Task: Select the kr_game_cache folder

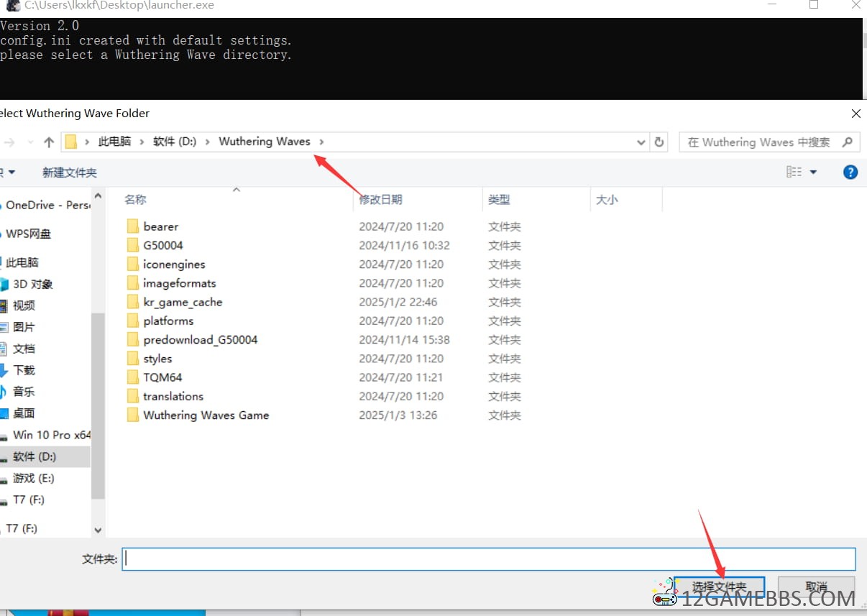Action: [x=182, y=302]
